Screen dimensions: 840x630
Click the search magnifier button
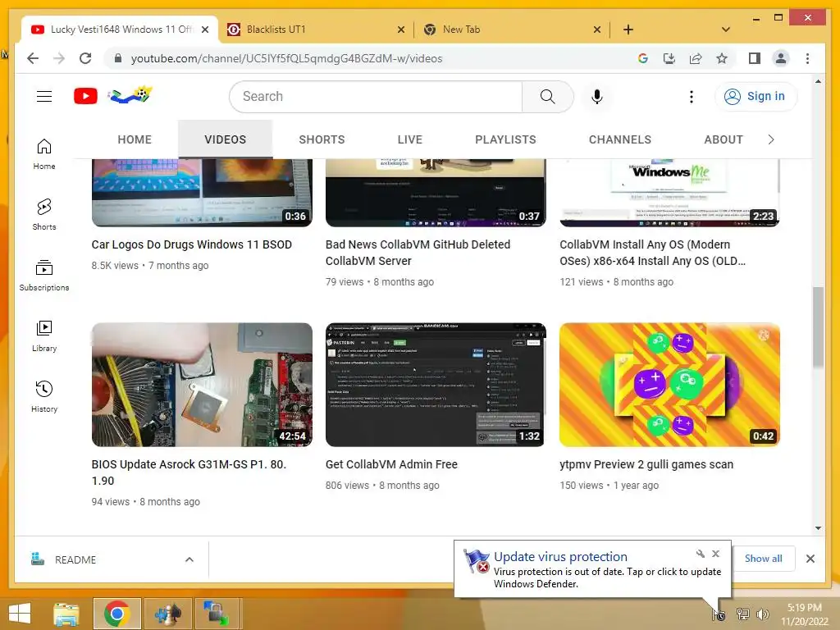tap(547, 97)
